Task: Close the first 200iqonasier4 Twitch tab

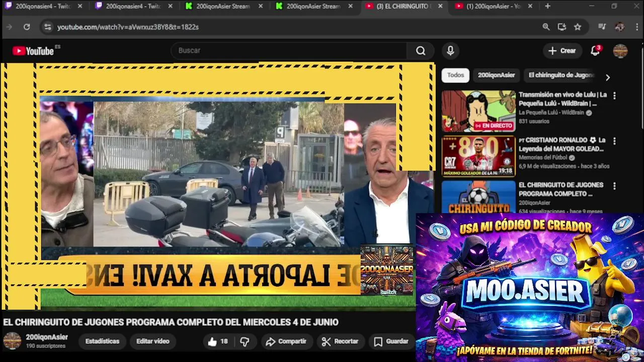Action: pyautogui.click(x=79, y=6)
